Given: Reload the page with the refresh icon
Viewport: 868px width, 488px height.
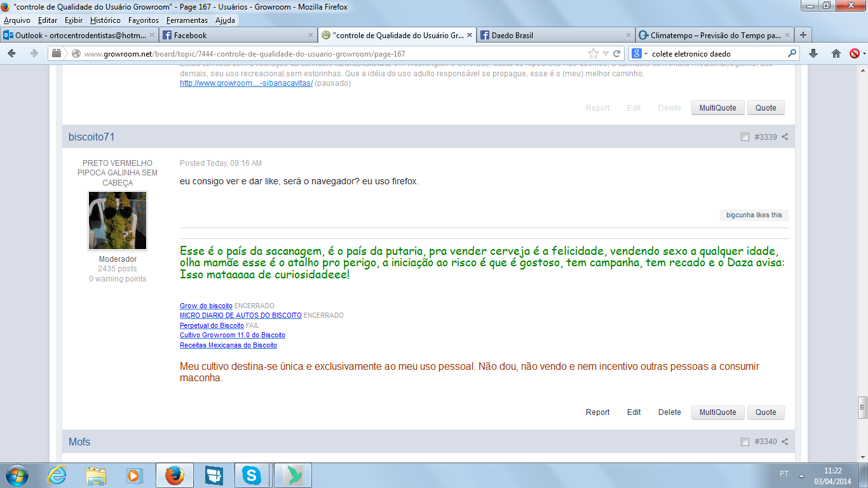Looking at the screenshot, I should pos(617,54).
